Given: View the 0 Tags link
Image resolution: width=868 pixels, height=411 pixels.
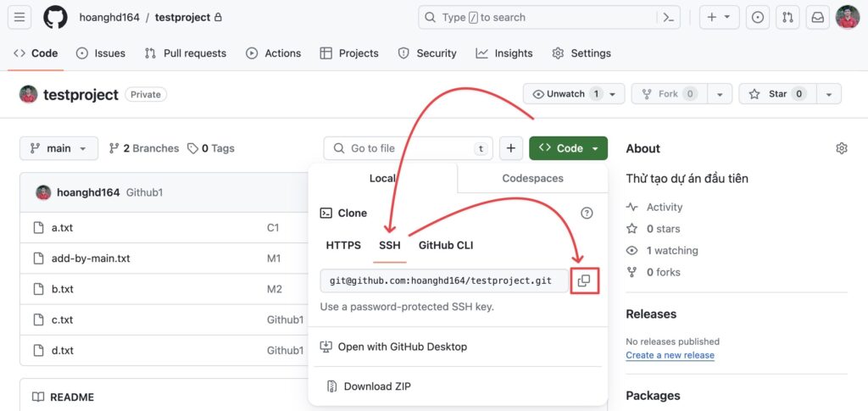Looking at the screenshot, I should tap(211, 148).
